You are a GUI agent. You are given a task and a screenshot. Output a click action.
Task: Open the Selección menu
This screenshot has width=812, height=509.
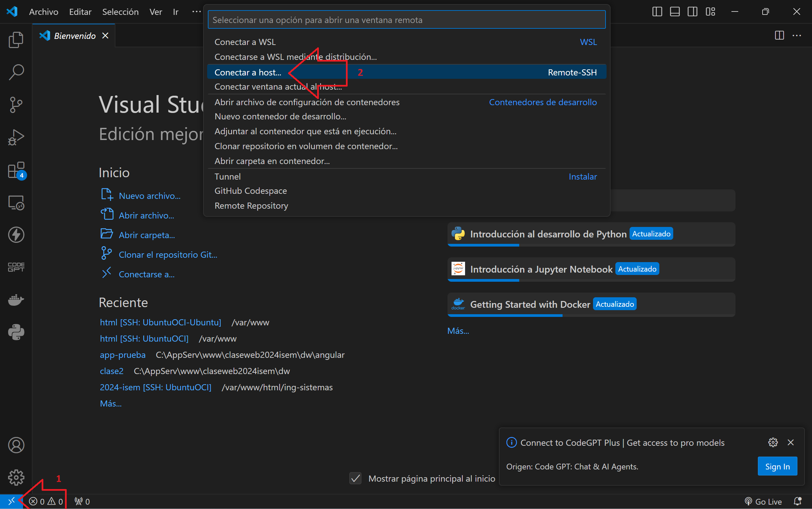coord(120,12)
